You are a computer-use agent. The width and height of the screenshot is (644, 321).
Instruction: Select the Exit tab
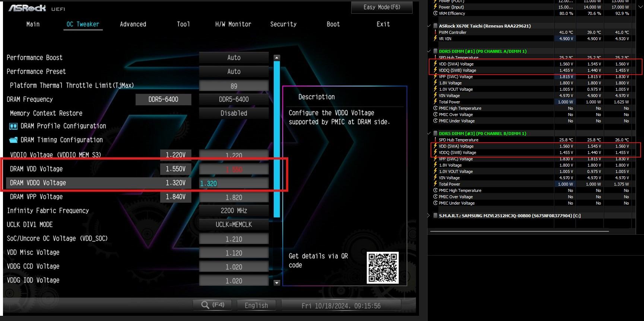click(x=383, y=24)
